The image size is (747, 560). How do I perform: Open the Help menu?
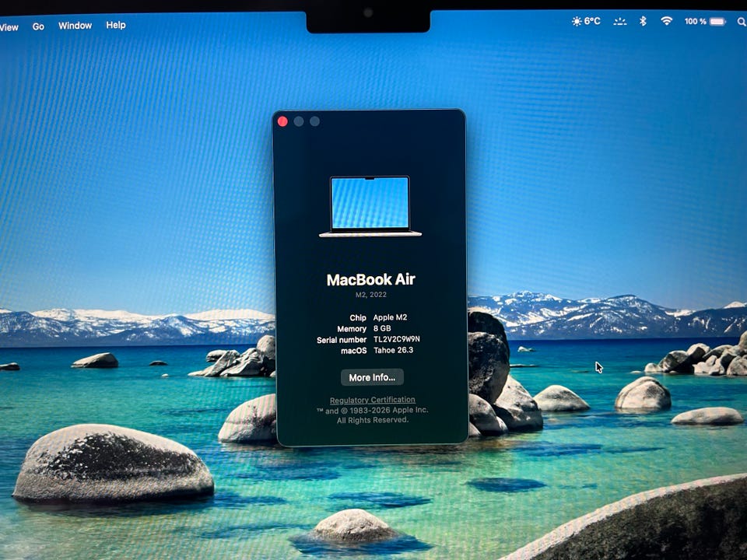click(x=116, y=25)
